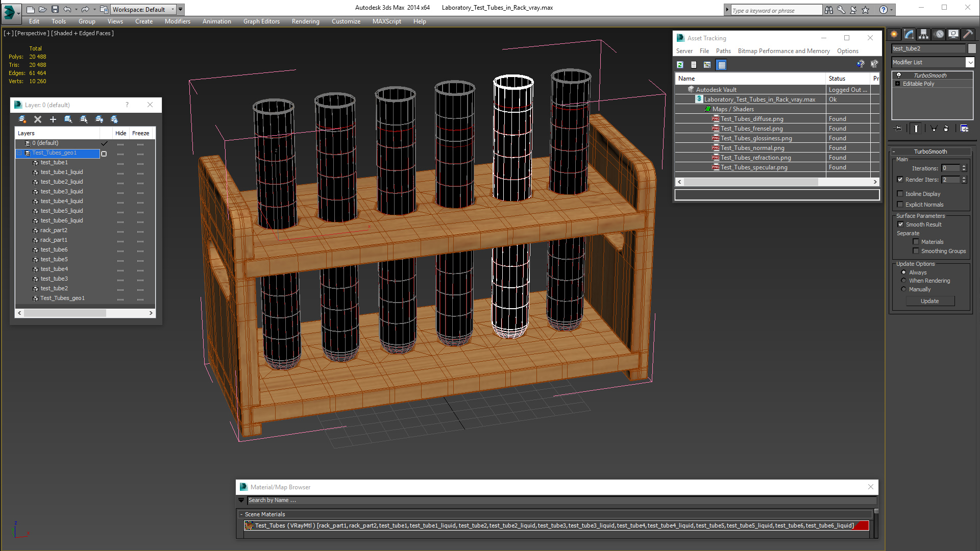Image resolution: width=980 pixels, height=551 pixels.
Task: Click Freeze/Unfreeze All Layers snowflake icon
Action: pos(114,119)
